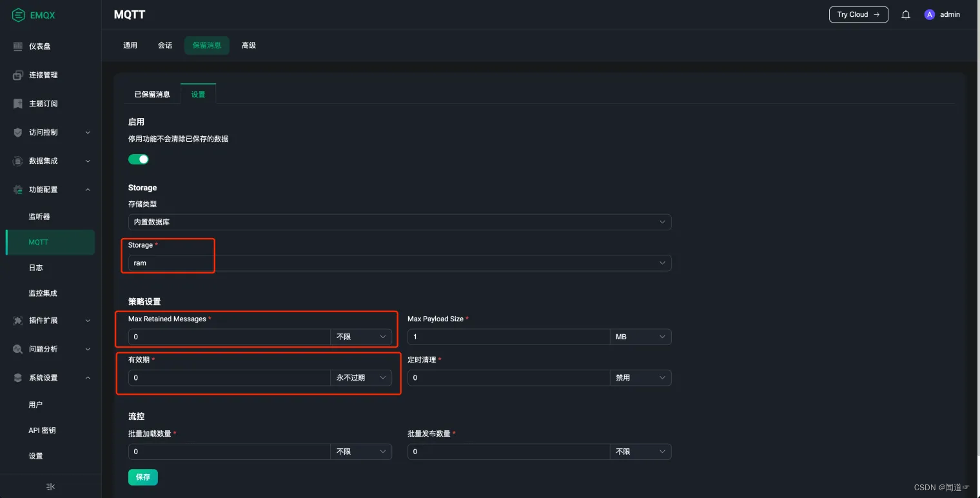The width and height of the screenshot is (980, 498).
Task: Focus the 定时清理 input field
Action: [x=509, y=378]
